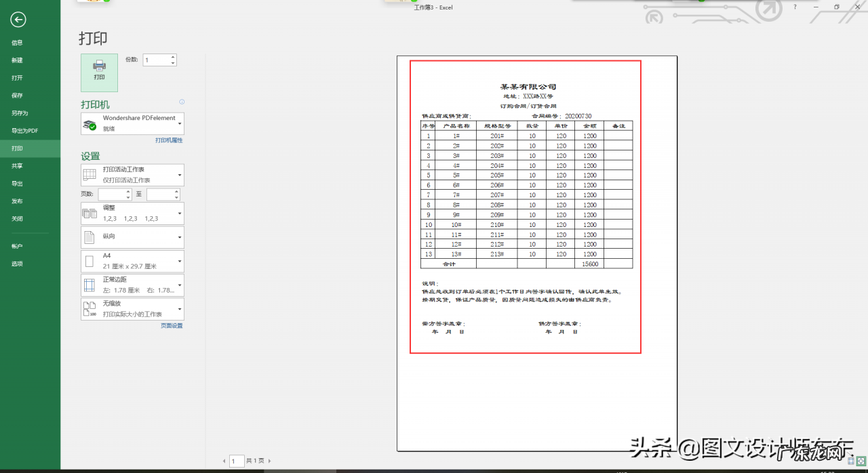Click the 正常边距 margins icon

(x=89, y=283)
